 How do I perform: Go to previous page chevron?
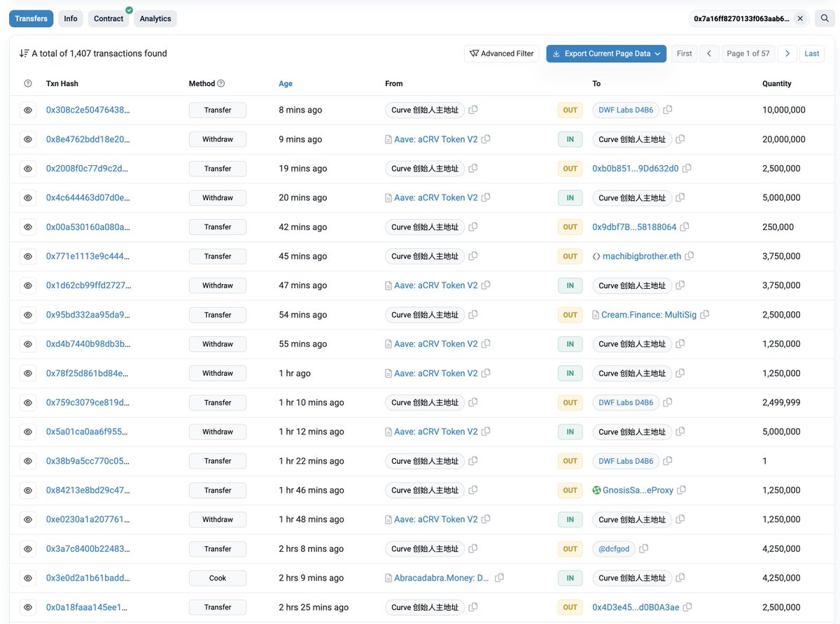click(709, 53)
